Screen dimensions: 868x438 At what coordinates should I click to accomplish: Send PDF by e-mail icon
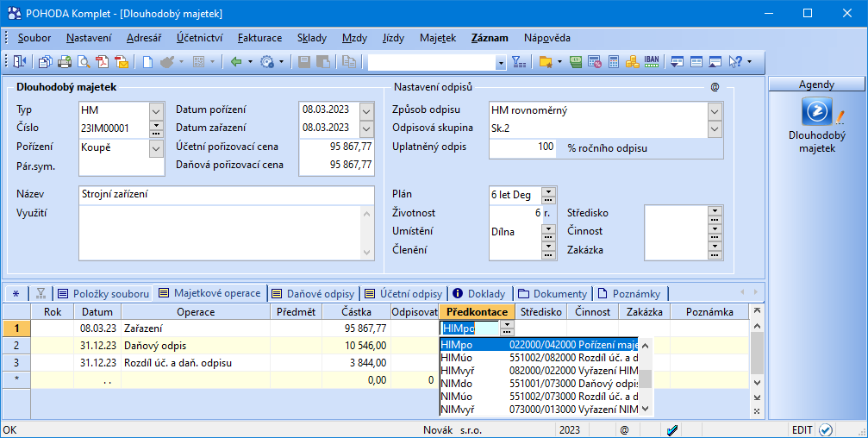[122, 62]
